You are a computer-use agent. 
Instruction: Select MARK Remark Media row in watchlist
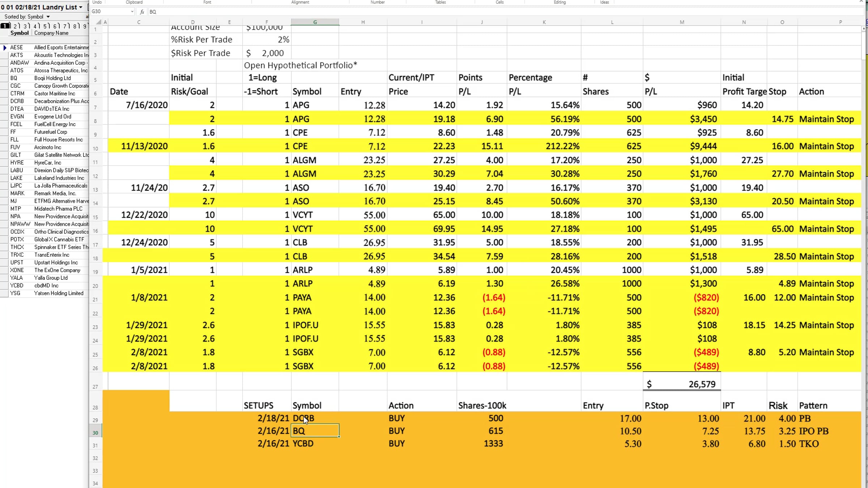click(x=44, y=193)
